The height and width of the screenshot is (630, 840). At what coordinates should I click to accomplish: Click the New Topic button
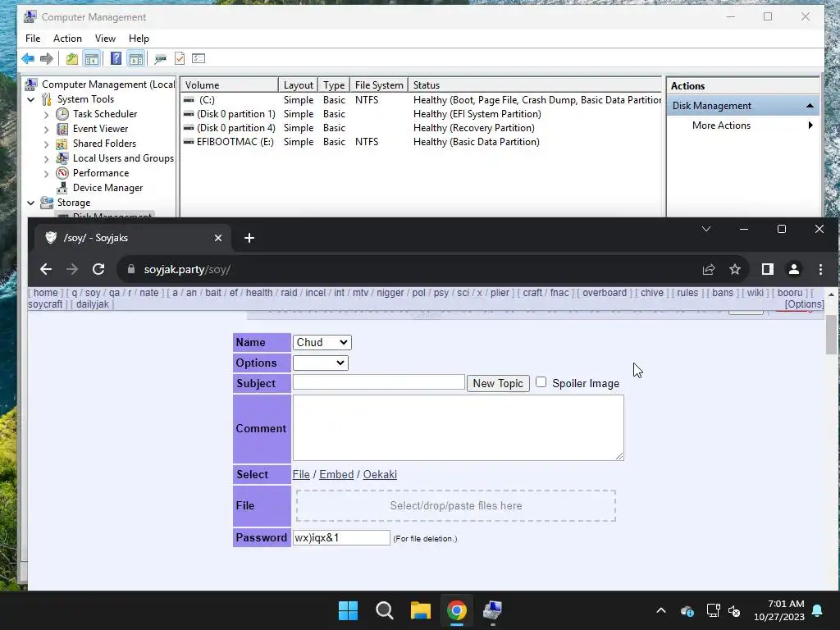(x=498, y=383)
